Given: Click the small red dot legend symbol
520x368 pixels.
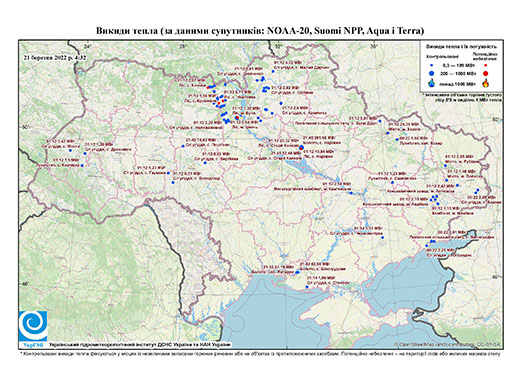Looking at the screenshot, I should tap(486, 66).
